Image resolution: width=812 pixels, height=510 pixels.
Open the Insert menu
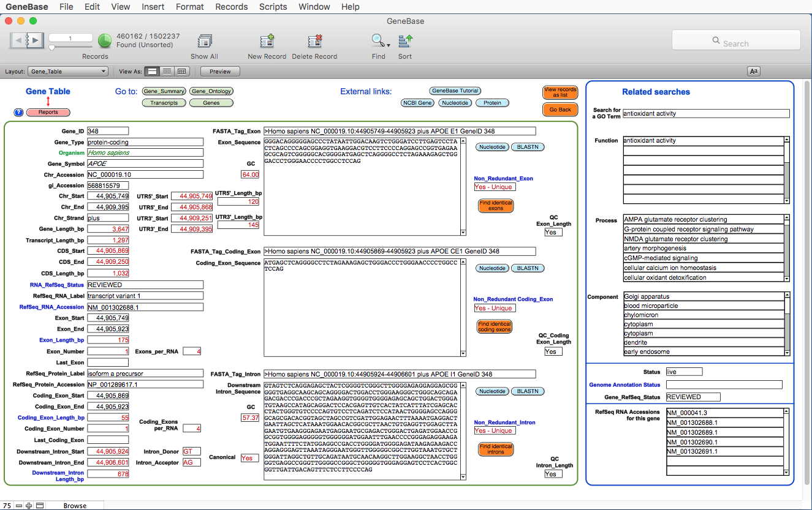coord(153,7)
